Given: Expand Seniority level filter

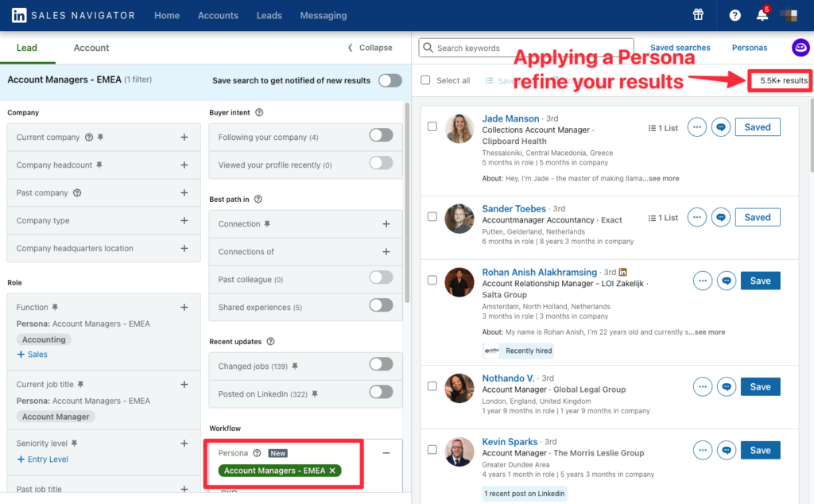Looking at the screenshot, I should click(x=184, y=444).
